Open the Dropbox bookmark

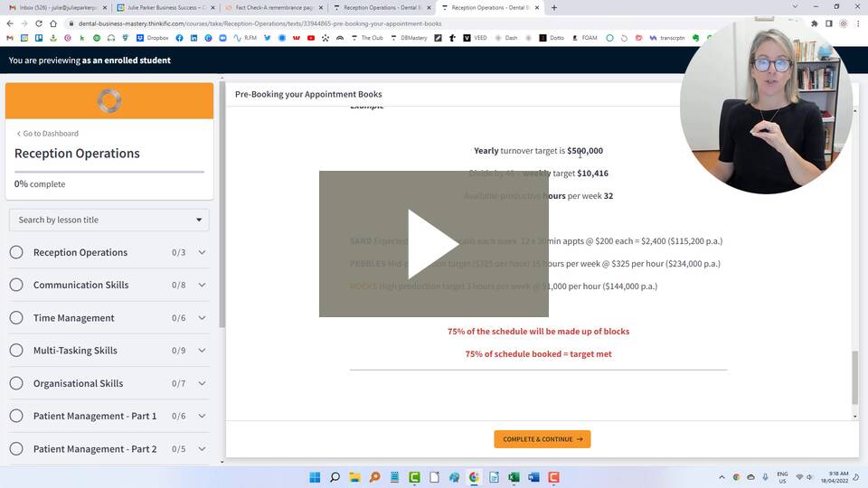coord(152,38)
